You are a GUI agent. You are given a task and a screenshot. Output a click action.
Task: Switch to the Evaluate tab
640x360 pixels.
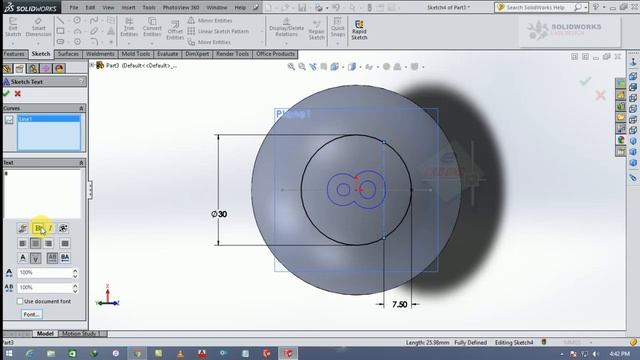click(167, 54)
